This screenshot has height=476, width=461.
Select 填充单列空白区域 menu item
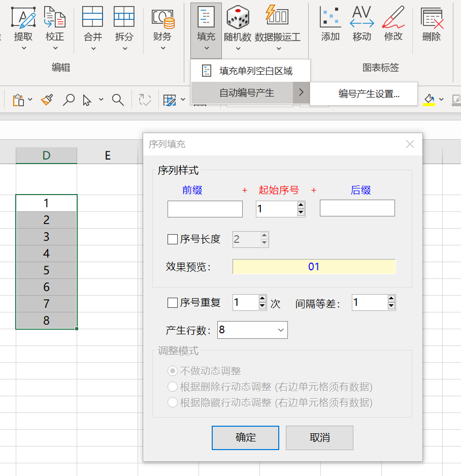pyautogui.click(x=255, y=71)
